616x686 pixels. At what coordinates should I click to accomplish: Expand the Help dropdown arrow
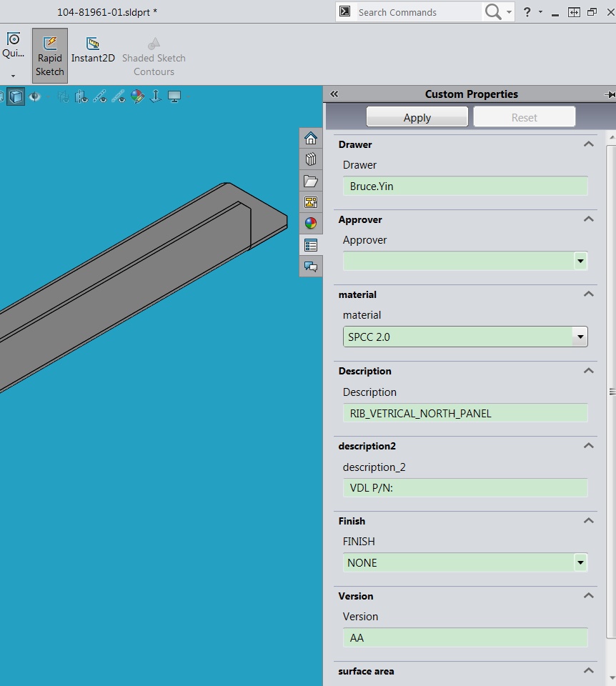[540, 12]
